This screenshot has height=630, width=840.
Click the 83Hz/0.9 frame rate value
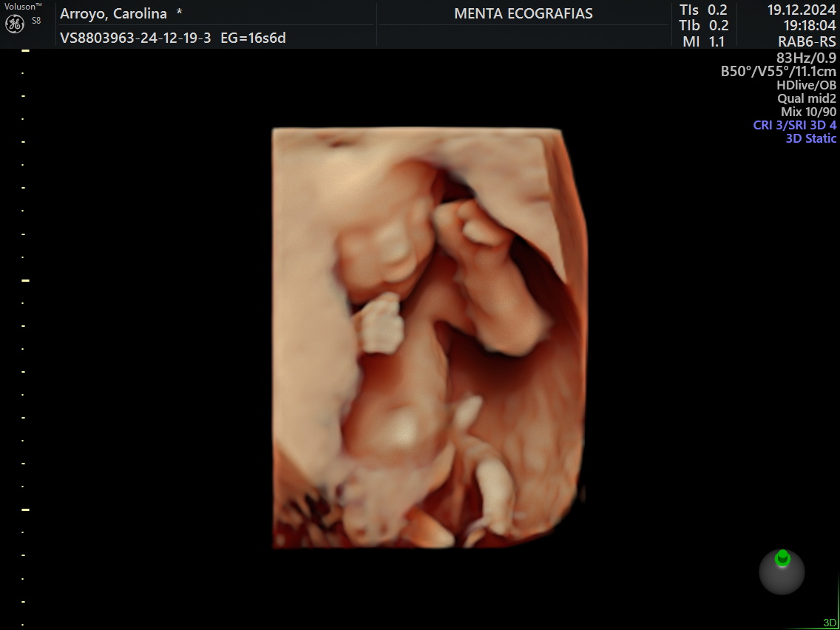(x=806, y=58)
